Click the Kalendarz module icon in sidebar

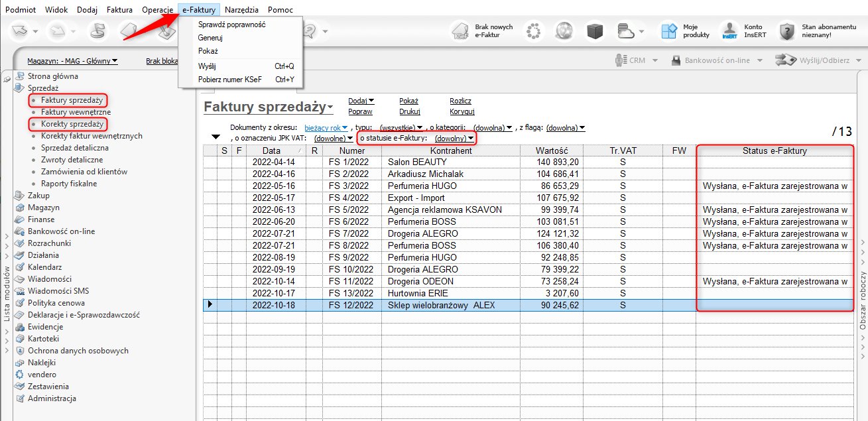point(20,267)
